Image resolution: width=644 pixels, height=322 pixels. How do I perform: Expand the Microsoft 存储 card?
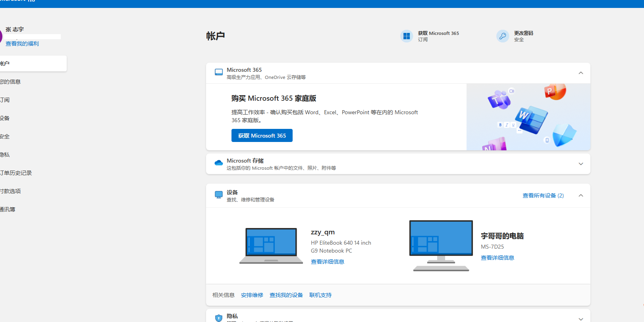pos(581,164)
